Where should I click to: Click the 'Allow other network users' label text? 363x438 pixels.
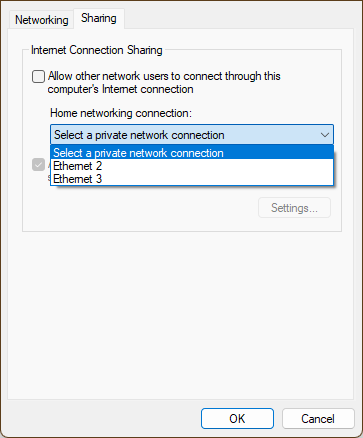(x=164, y=83)
